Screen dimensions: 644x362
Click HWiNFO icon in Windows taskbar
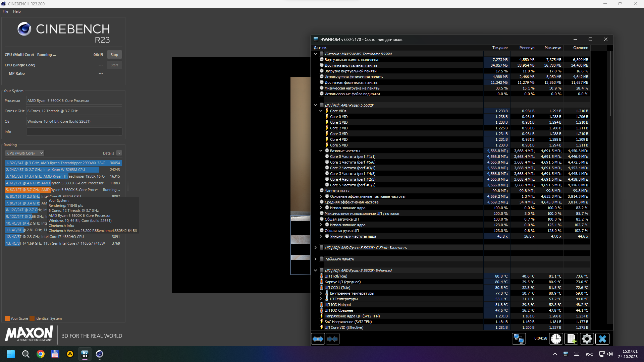click(x=85, y=354)
